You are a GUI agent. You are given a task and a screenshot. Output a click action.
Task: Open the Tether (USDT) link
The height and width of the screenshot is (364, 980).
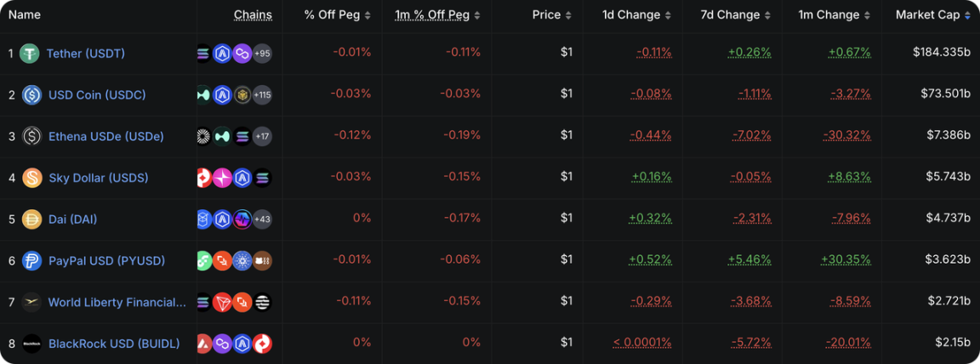85,54
